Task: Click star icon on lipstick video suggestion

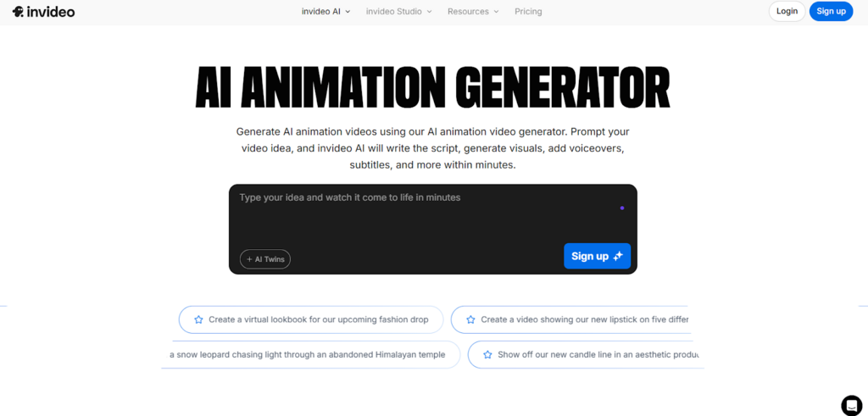Action: pos(470,319)
